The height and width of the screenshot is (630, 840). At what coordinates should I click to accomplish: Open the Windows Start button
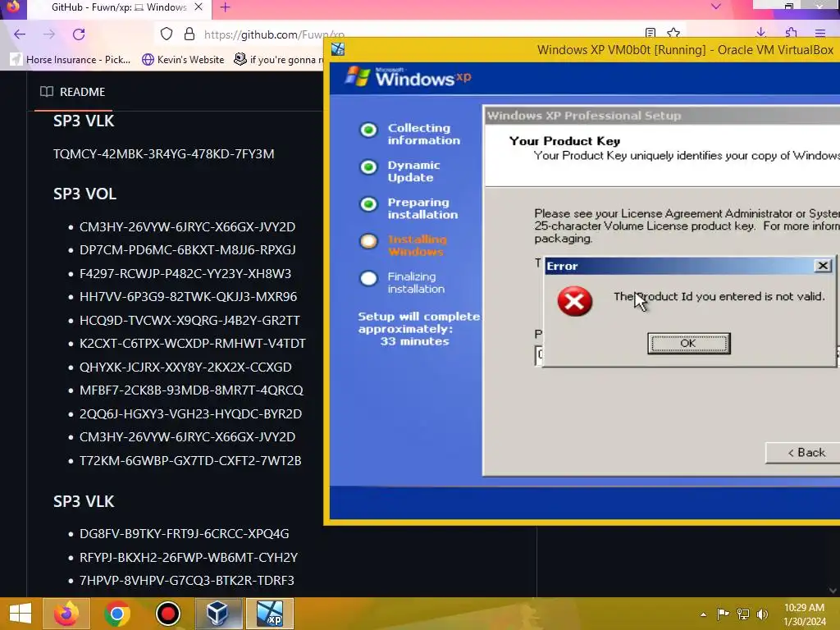click(x=20, y=614)
